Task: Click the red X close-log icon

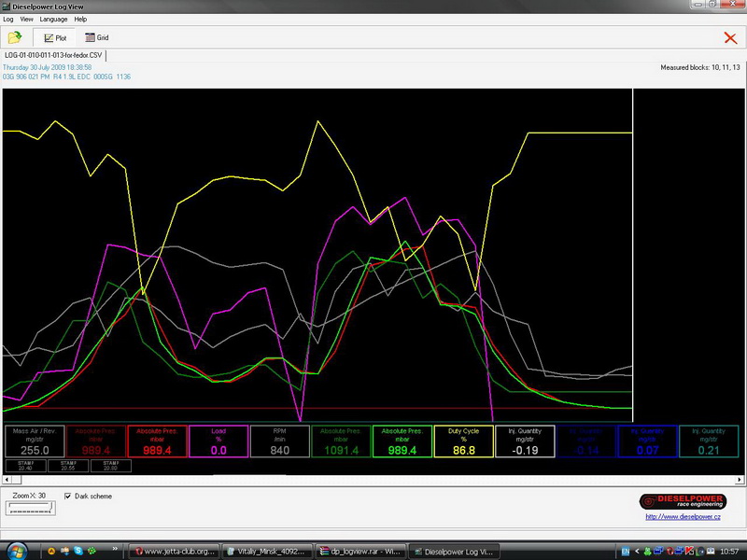Action: pyautogui.click(x=730, y=38)
